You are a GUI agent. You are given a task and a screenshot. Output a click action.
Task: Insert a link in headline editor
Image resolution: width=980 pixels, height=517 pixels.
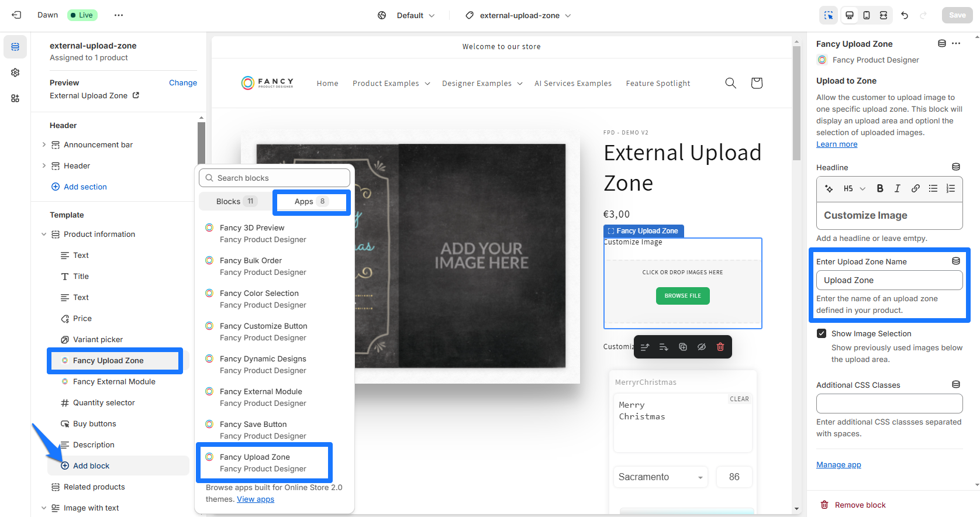coord(916,188)
